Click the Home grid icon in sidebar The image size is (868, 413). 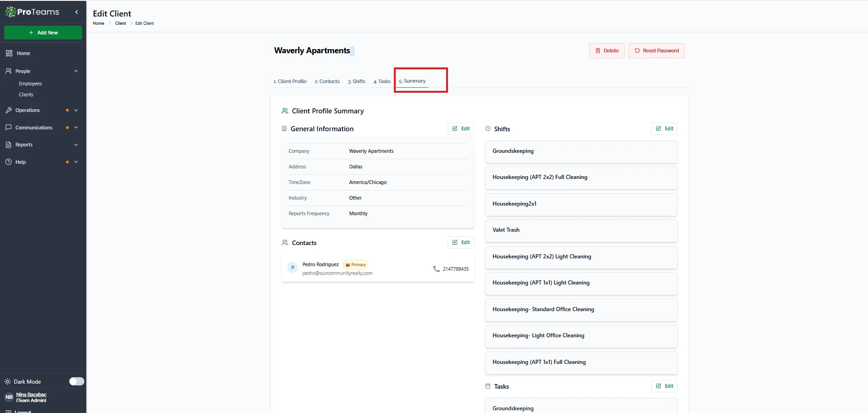[9, 53]
